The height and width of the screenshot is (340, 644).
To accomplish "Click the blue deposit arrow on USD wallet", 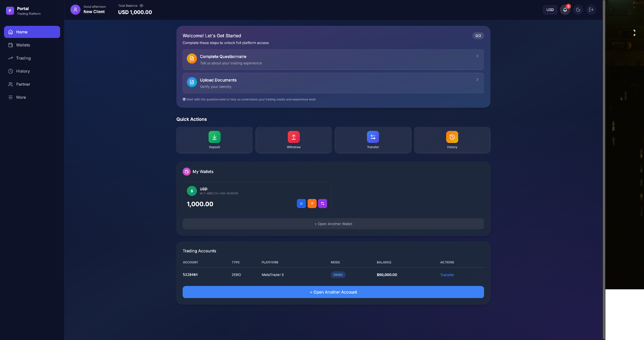I will click(x=301, y=203).
